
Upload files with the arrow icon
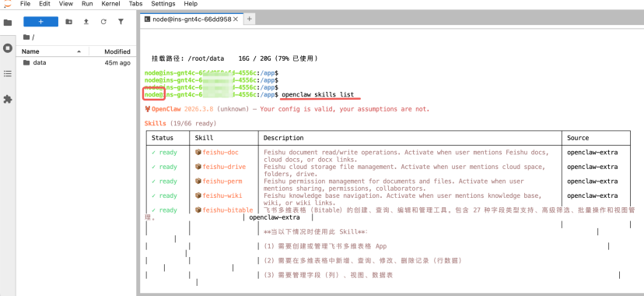click(x=86, y=21)
